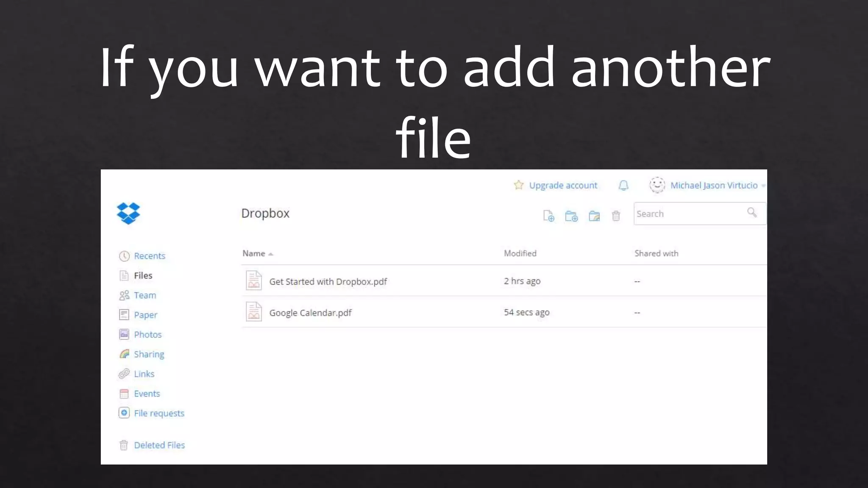Click the Recents clock icon

(124, 256)
